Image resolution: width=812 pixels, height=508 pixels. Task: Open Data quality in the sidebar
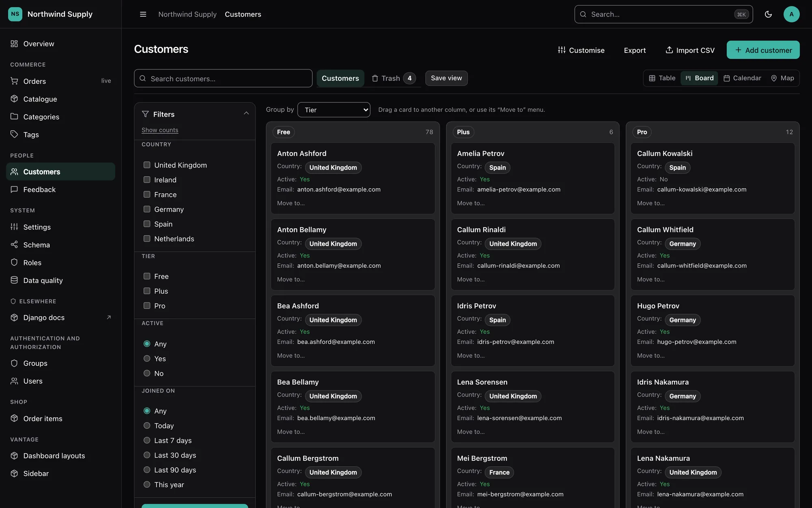tap(60, 280)
